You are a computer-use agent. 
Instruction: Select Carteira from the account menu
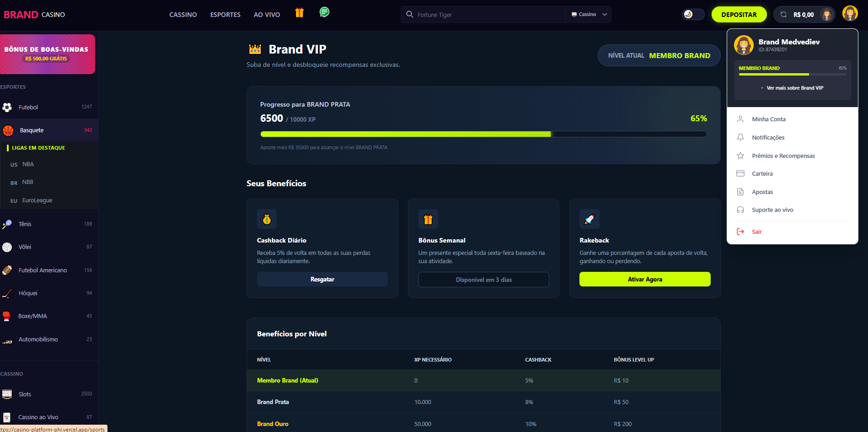pos(762,174)
